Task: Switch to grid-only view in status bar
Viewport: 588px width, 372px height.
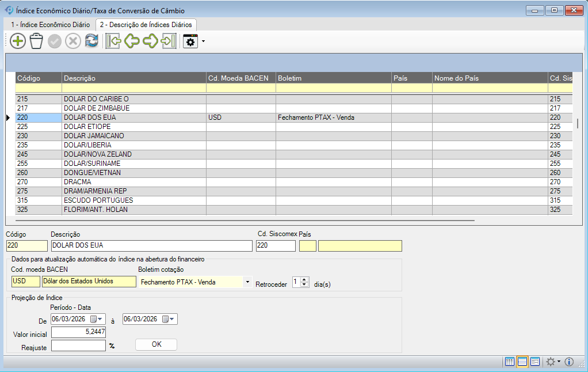Action: [x=510, y=362]
